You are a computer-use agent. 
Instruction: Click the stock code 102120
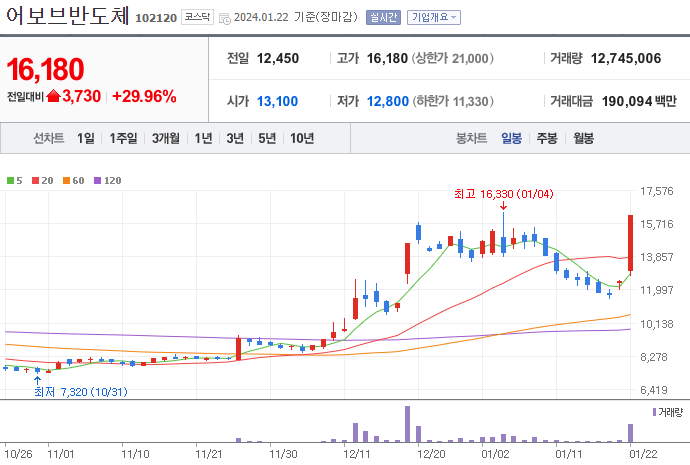[x=156, y=18]
